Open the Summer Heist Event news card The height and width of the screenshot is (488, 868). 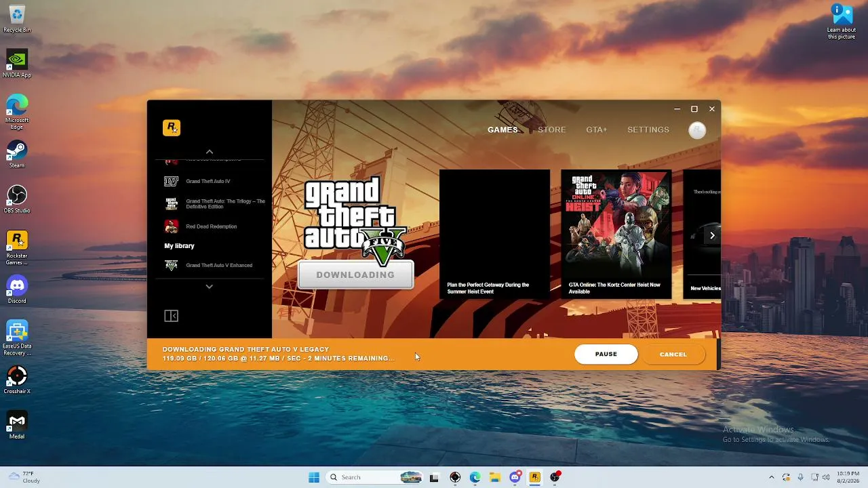pos(494,234)
